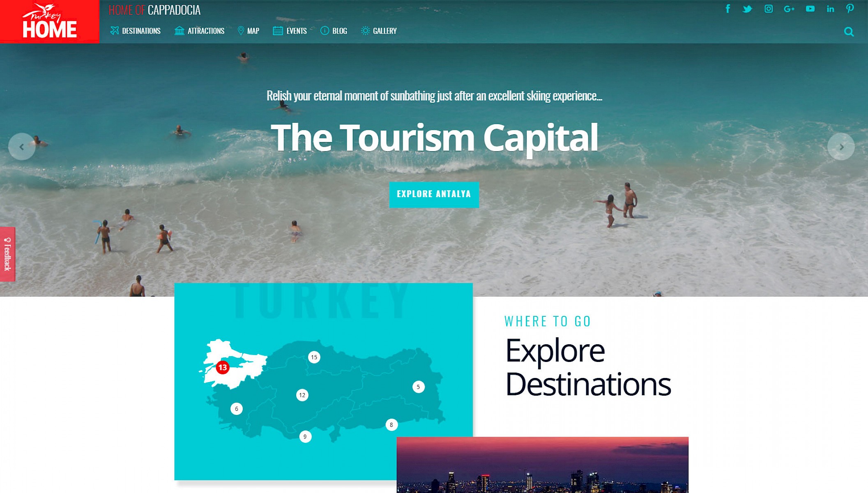Viewport: 868px width, 493px height.
Task: Advance to the next hero slide
Action: click(841, 147)
